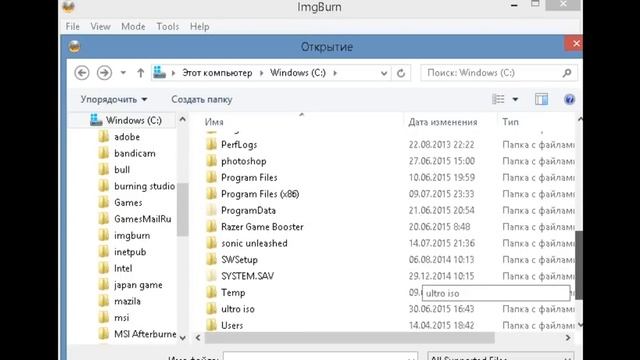Open the Tools menu
This screenshot has height=360, width=640.
tap(168, 27)
